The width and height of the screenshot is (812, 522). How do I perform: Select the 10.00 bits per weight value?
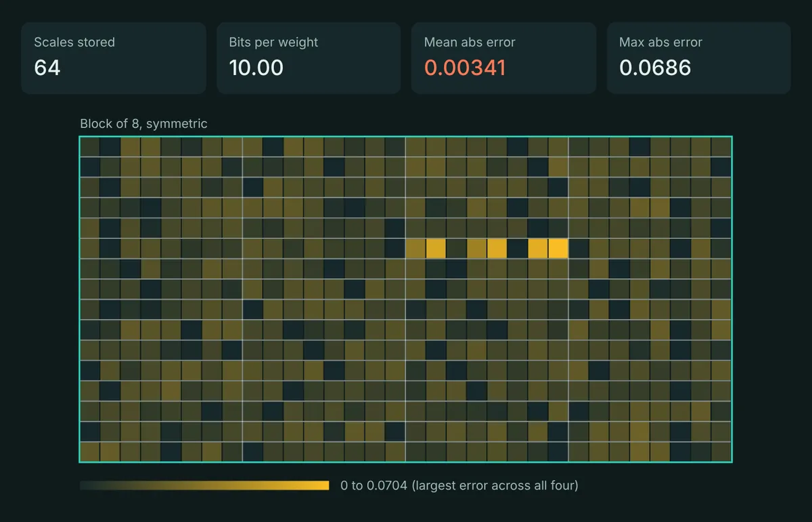coord(256,68)
